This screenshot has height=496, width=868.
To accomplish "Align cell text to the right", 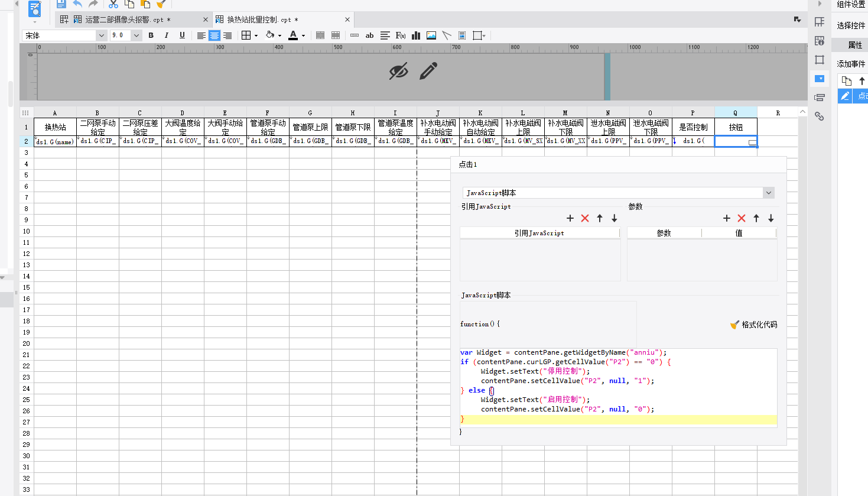I will tap(227, 35).
